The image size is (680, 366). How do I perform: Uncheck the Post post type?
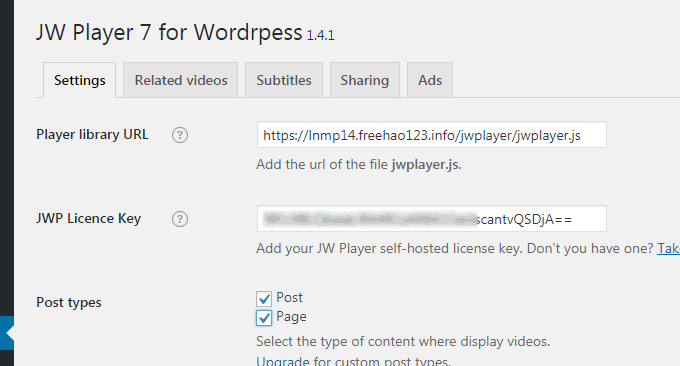[x=264, y=299]
